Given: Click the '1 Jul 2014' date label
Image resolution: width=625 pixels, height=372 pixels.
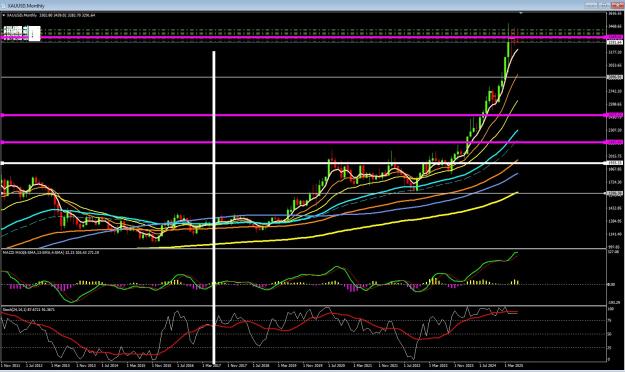Looking at the screenshot, I should point(110,365).
